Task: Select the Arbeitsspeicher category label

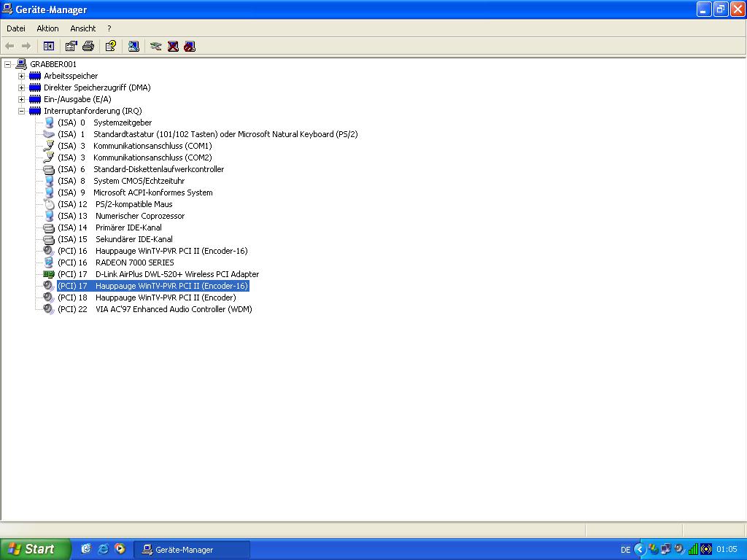Action: (71, 76)
